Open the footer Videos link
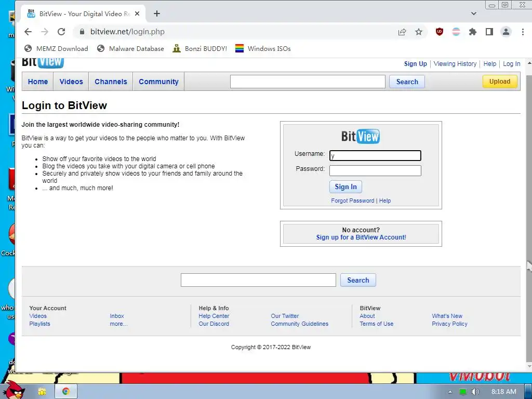This screenshot has height=399, width=532. 37,316
